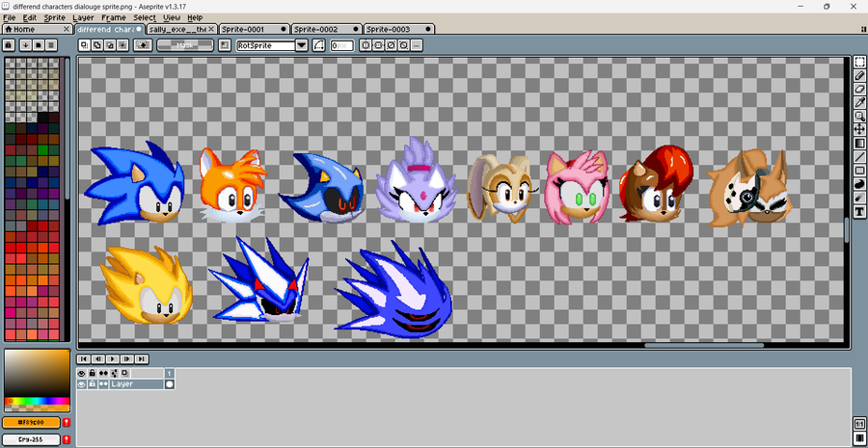
Task: Open the palette options menu icon
Action: pos(51,45)
